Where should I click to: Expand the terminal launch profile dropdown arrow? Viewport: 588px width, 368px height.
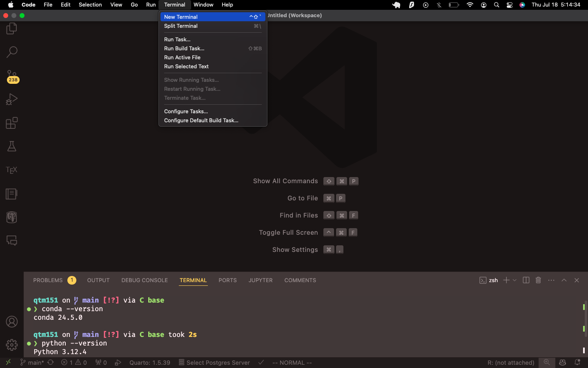tap(514, 280)
